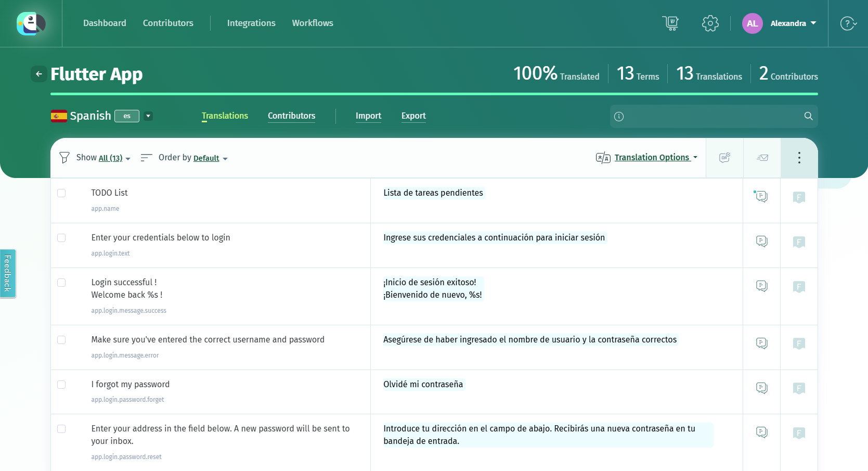
Task: Edit the Inicio de sesión exitoso translation
Action: click(433, 289)
